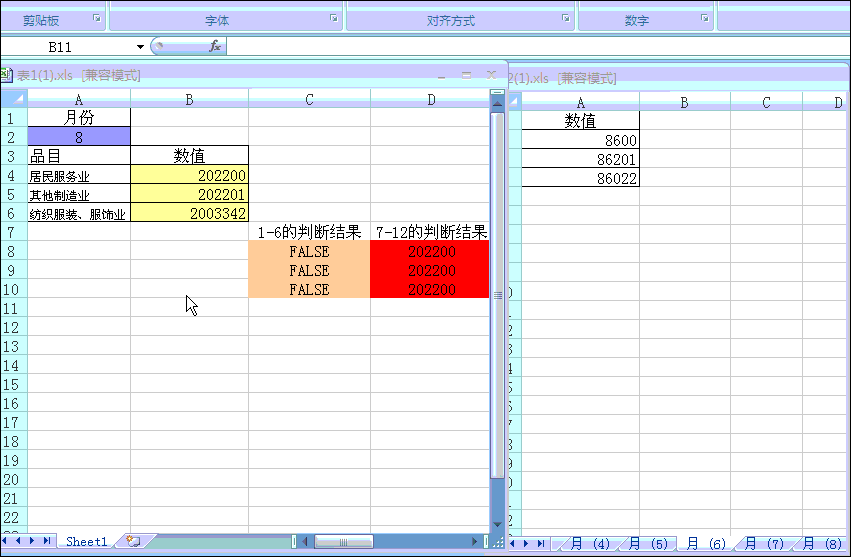Select the purple month cell with 8

(x=79, y=137)
